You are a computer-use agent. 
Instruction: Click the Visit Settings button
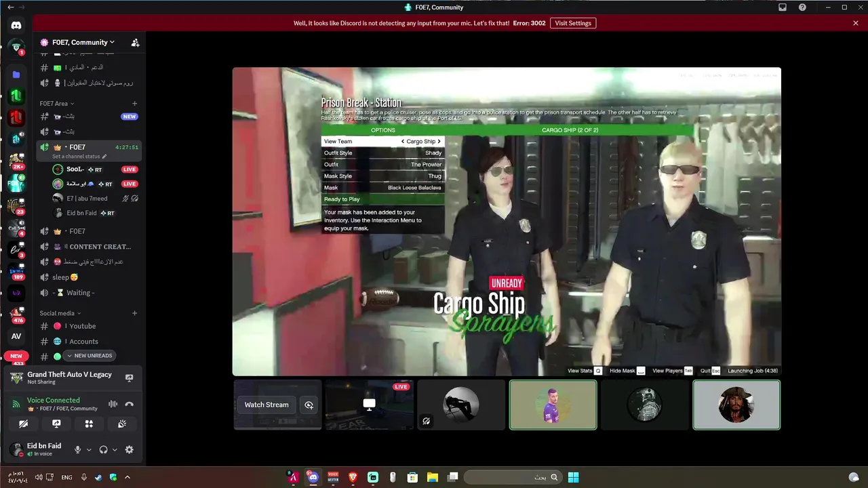click(573, 23)
